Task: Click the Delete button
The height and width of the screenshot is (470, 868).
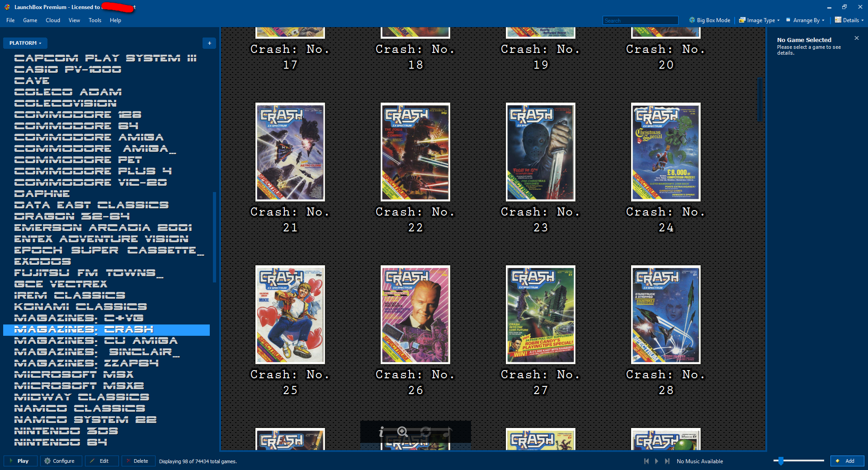Action: pyautogui.click(x=138, y=461)
